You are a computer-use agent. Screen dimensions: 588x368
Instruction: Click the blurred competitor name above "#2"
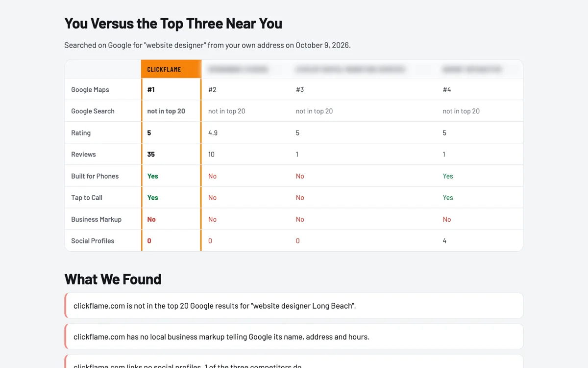point(238,70)
